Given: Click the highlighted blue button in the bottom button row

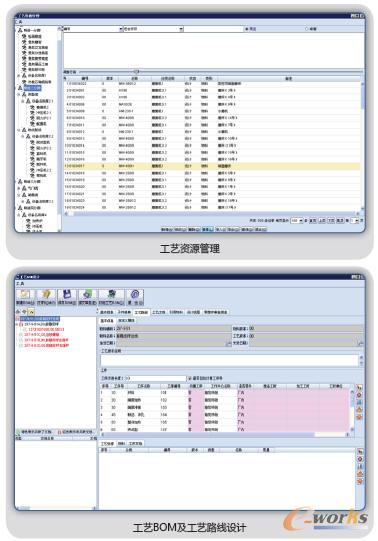Looking at the screenshot, I should point(208,229).
